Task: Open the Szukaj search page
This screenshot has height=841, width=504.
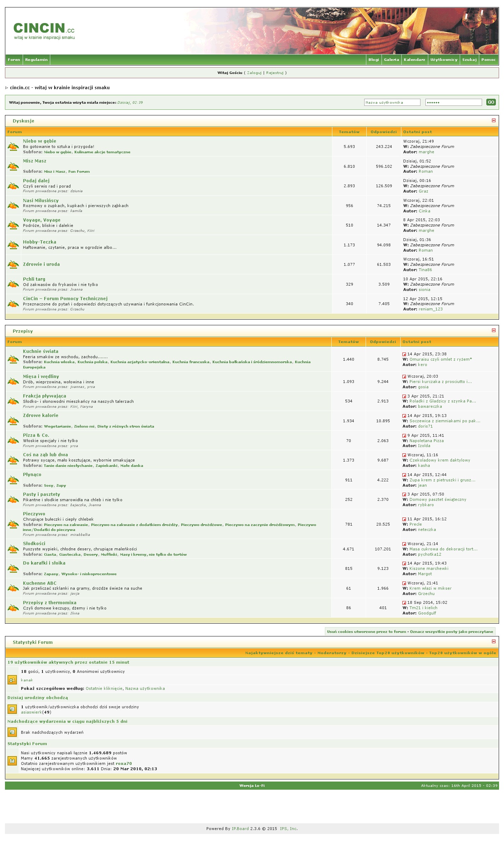Action: (x=469, y=59)
